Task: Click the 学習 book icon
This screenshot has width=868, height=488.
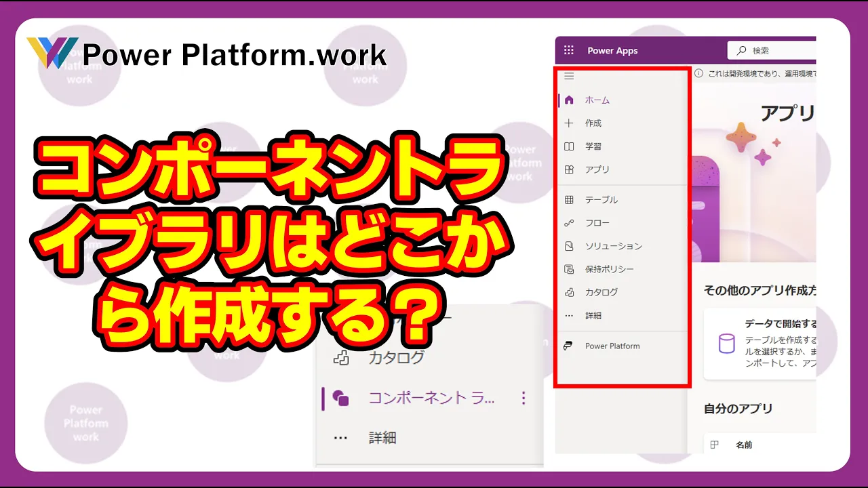Action: [x=569, y=146]
